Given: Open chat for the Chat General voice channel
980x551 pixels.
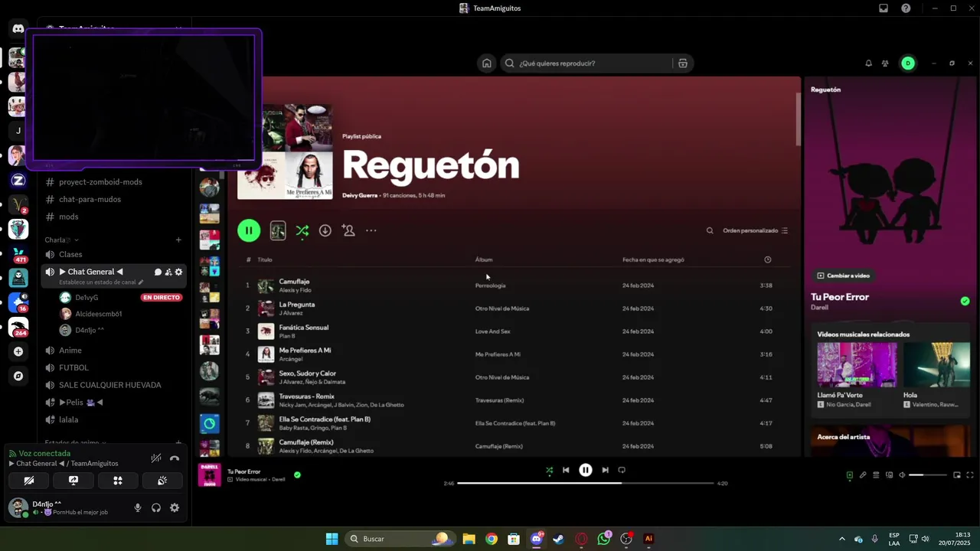Looking at the screenshot, I should [158, 272].
